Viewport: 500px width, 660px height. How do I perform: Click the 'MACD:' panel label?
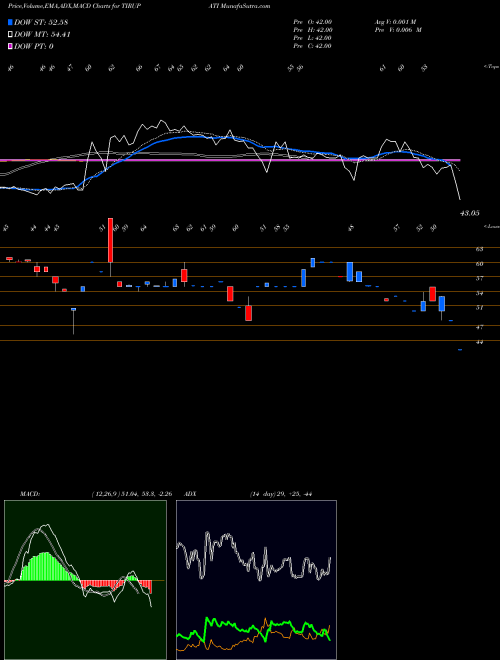(x=30, y=494)
